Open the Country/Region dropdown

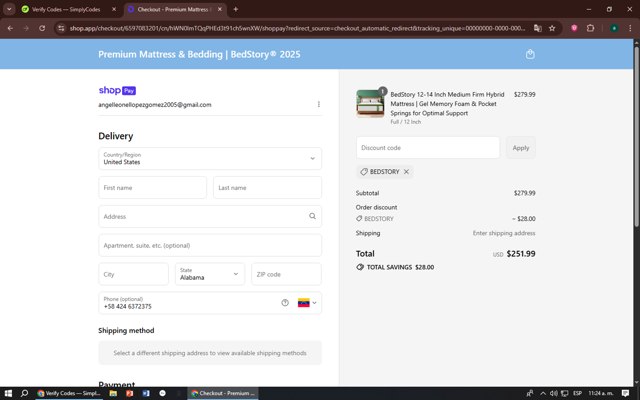(x=210, y=158)
